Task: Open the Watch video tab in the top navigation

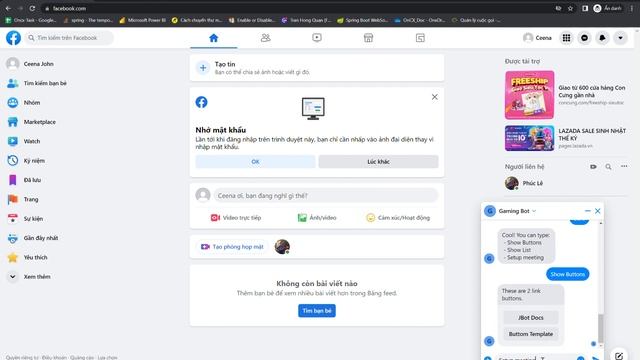Action: click(x=317, y=38)
